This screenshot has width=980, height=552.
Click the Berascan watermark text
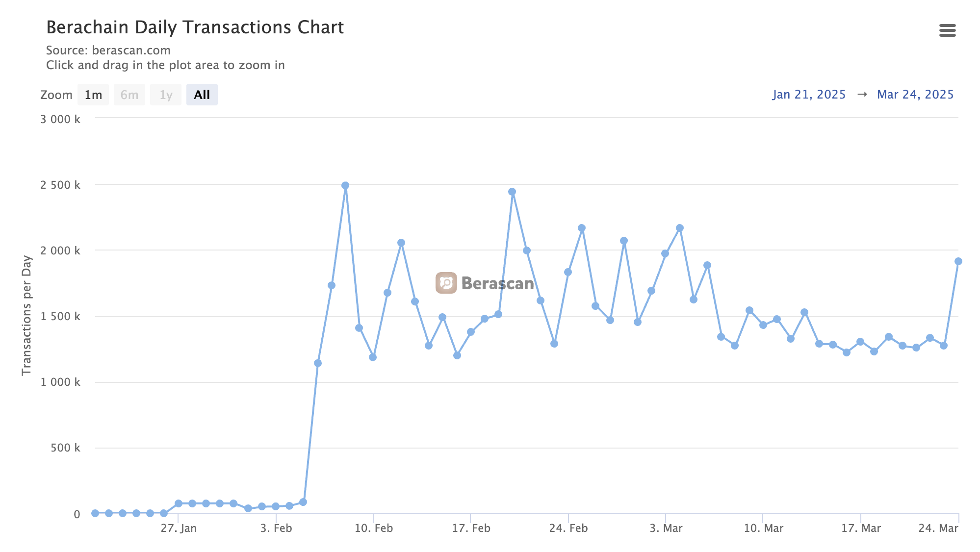pyautogui.click(x=497, y=283)
